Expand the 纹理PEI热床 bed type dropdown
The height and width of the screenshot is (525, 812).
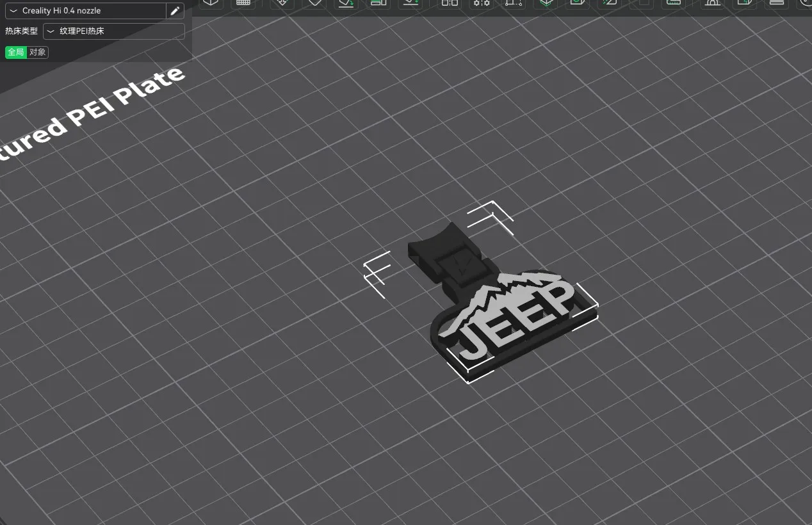pos(114,31)
